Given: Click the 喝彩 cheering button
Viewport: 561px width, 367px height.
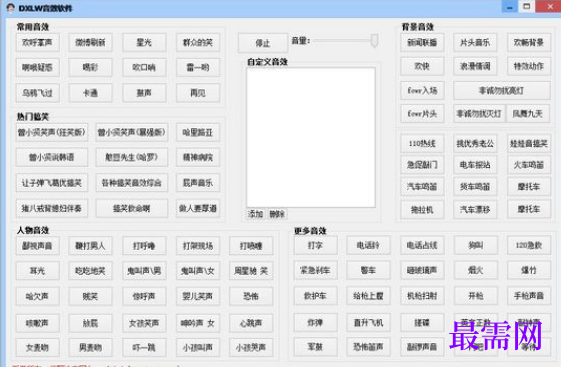Looking at the screenshot, I should tap(90, 67).
